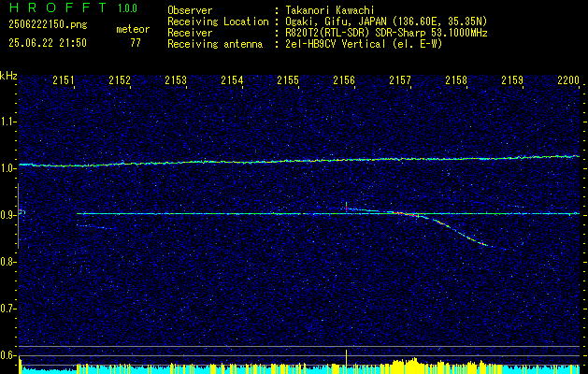Click the meteor count 77
The width and height of the screenshot is (588, 374).
(136, 43)
